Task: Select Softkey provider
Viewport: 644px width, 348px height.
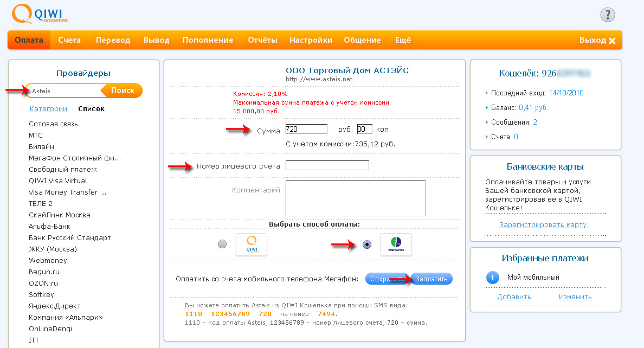Action: (x=41, y=294)
